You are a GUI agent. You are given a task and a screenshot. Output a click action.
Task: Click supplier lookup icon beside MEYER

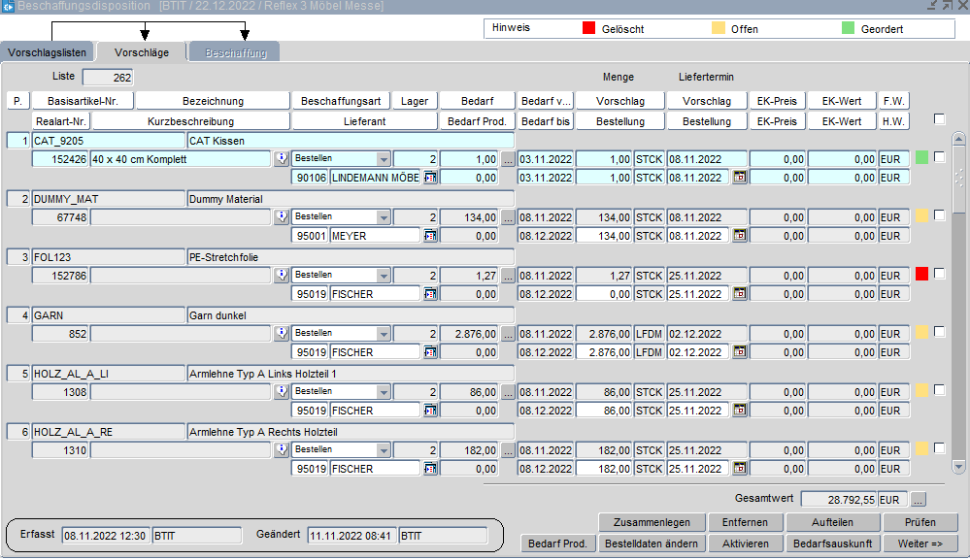[x=430, y=236]
